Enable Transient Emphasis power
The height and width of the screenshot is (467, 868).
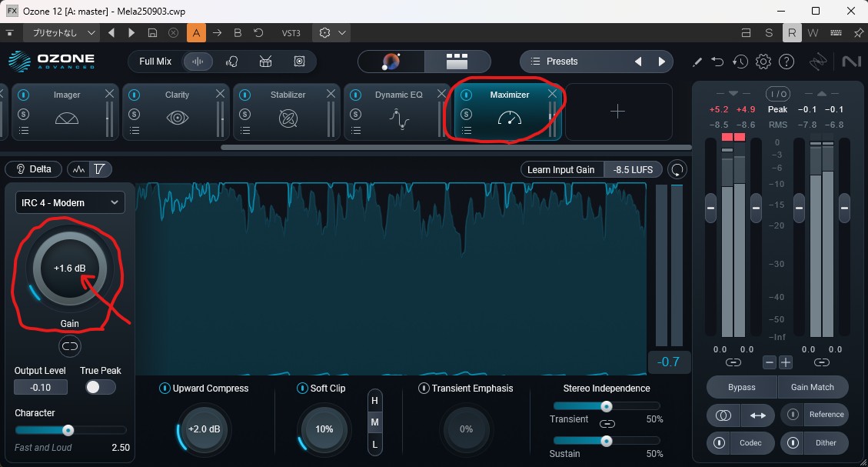pyautogui.click(x=424, y=389)
